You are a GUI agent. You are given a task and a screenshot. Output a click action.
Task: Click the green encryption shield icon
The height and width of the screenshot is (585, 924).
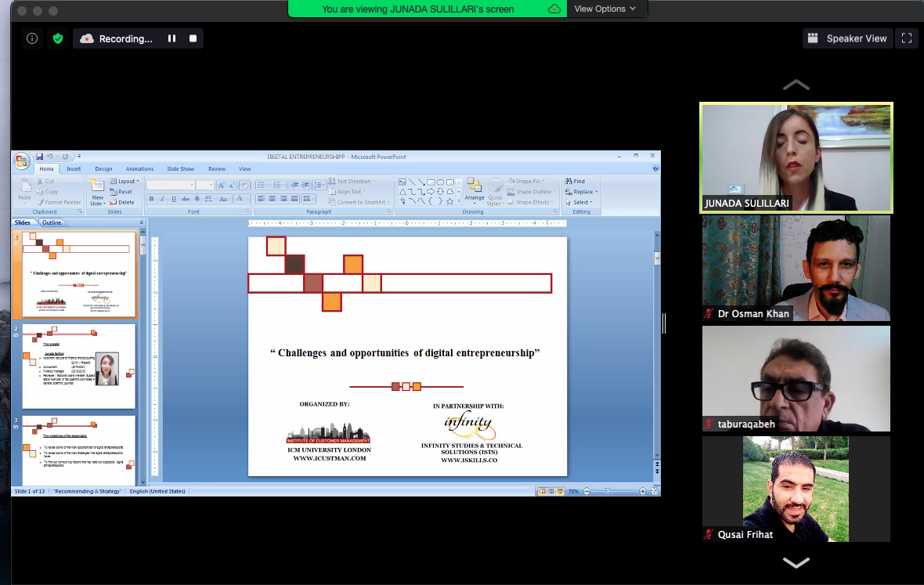point(58,38)
